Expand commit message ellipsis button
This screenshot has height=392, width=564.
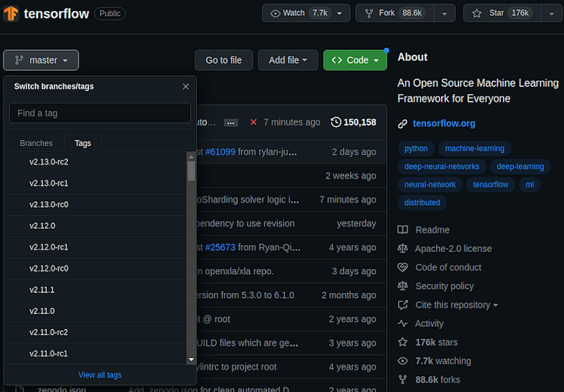(231, 123)
